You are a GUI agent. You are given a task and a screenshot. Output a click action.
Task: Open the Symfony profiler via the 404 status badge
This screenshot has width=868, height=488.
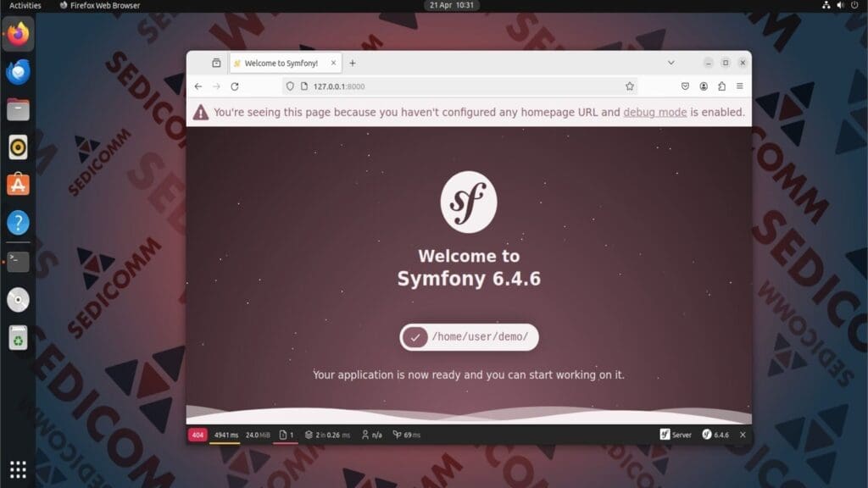point(198,435)
